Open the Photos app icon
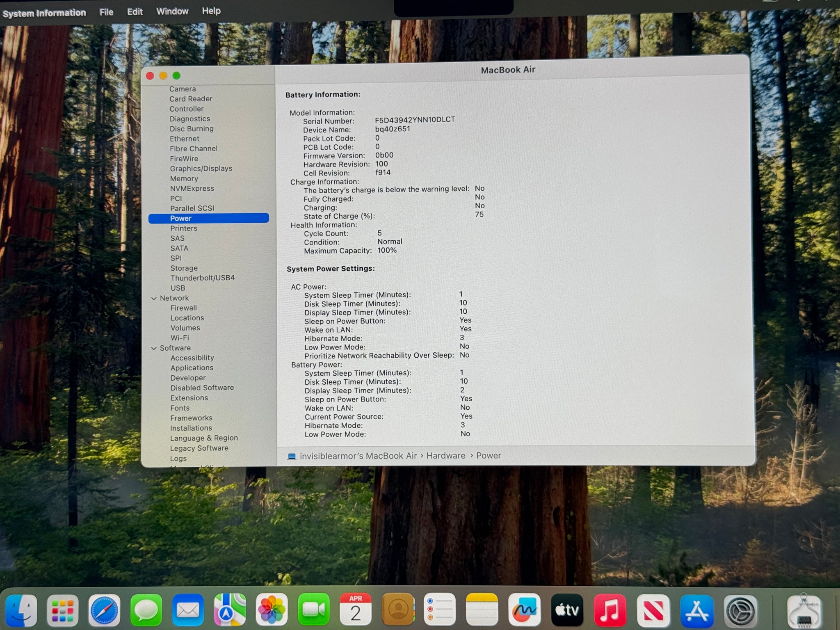The height and width of the screenshot is (630, 840). [272, 610]
